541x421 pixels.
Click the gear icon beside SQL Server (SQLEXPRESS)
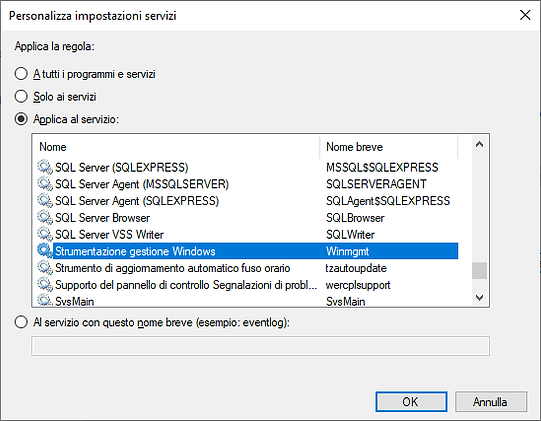pyautogui.click(x=45, y=167)
